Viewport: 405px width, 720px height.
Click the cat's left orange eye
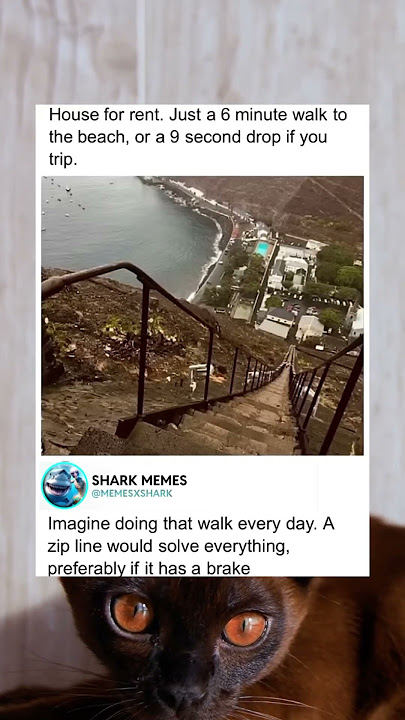tap(132, 613)
